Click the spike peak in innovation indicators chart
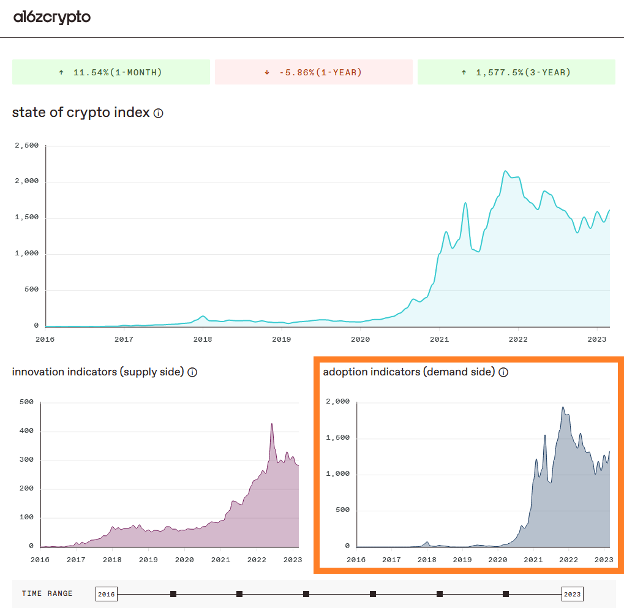 pos(271,425)
